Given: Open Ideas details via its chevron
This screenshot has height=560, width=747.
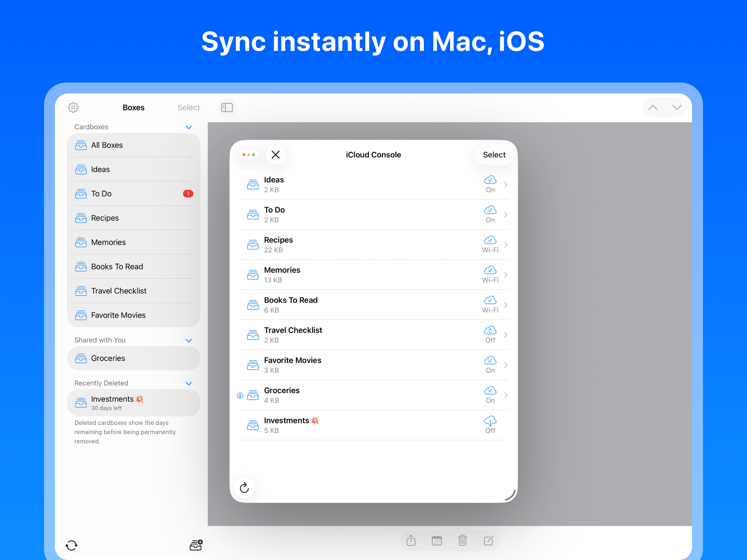Looking at the screenshot, I should pos(506,184).
